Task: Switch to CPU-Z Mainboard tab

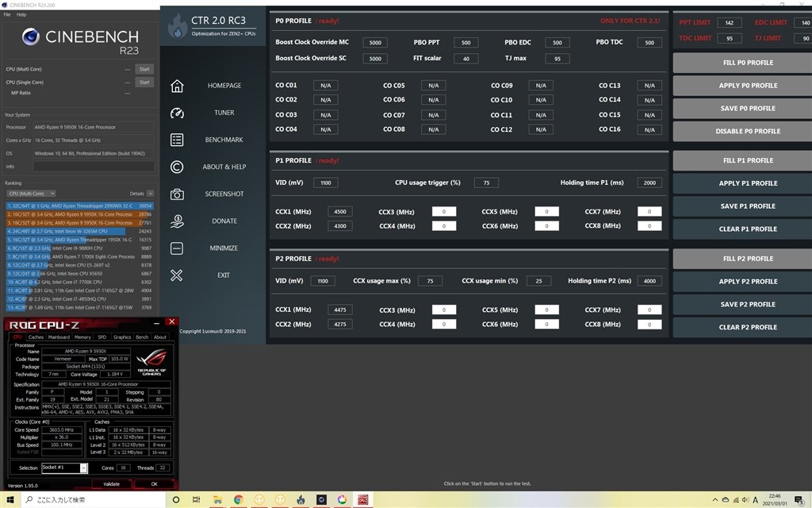Action: pos(59,337)
